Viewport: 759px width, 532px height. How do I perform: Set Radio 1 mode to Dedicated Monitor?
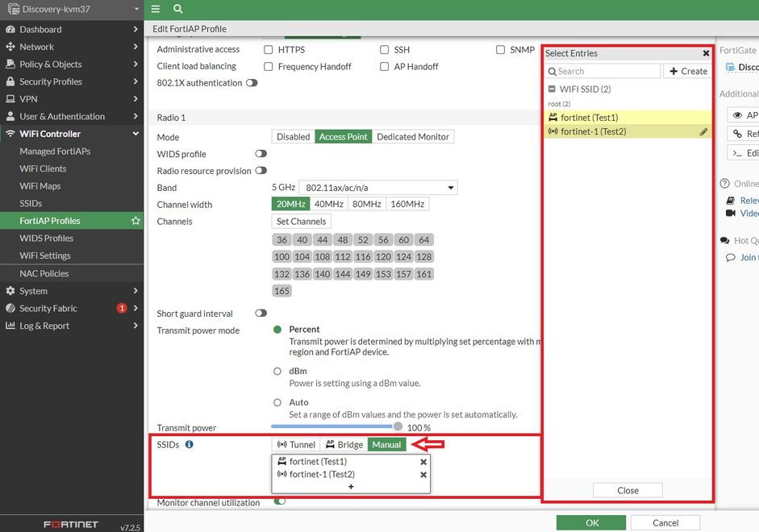[x=413, y=137]
